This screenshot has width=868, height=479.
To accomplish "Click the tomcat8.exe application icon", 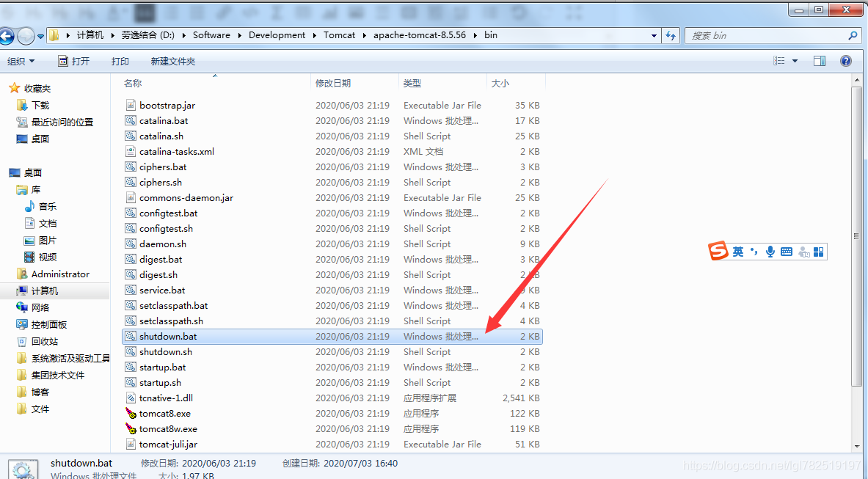I will click(x=131, y=413).
